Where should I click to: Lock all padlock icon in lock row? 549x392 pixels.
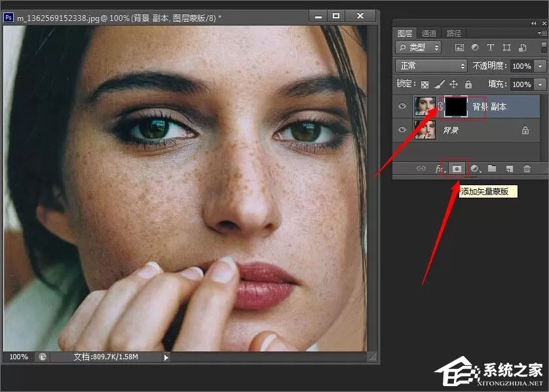(x=468, y=84)
